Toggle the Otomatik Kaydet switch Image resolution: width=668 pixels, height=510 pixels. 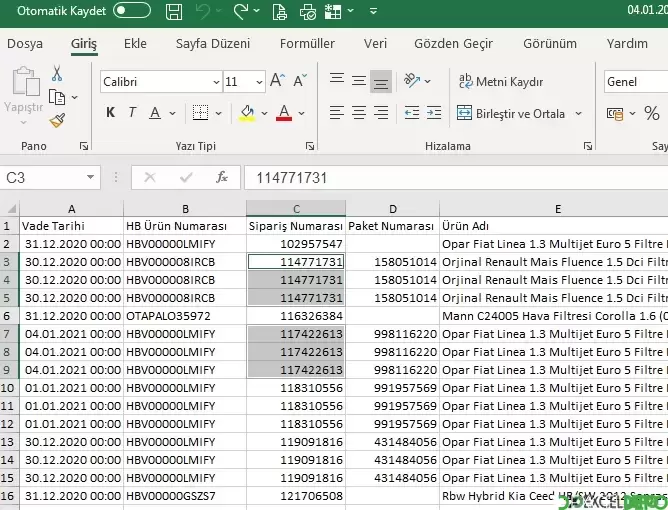pos(132,11)
